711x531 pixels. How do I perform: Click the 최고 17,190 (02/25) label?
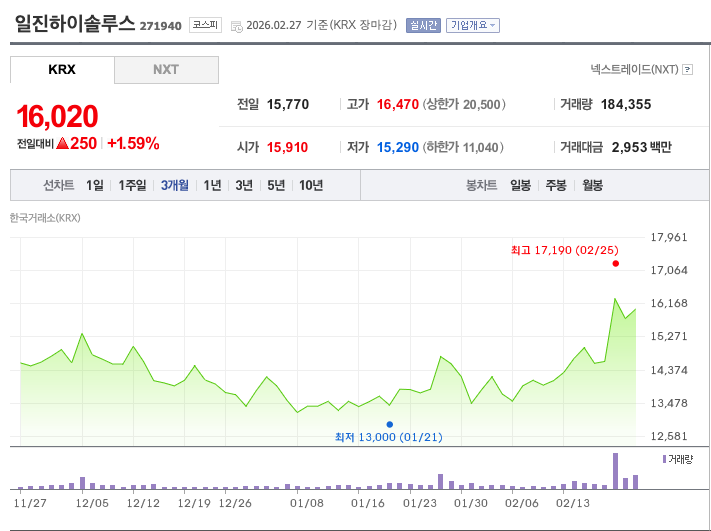[x=565, y=250]
